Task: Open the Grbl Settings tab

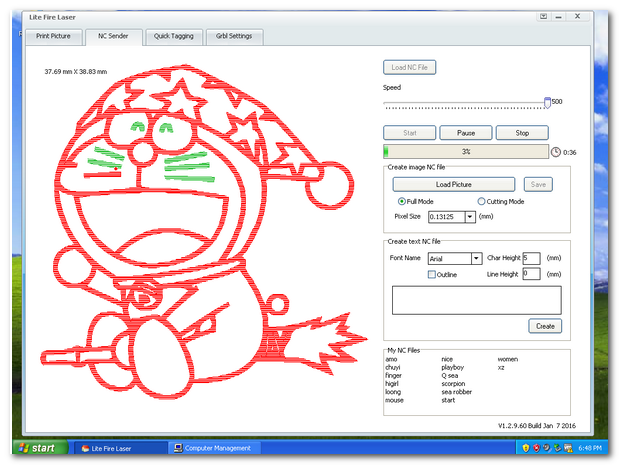Action: tap(234, 36)
